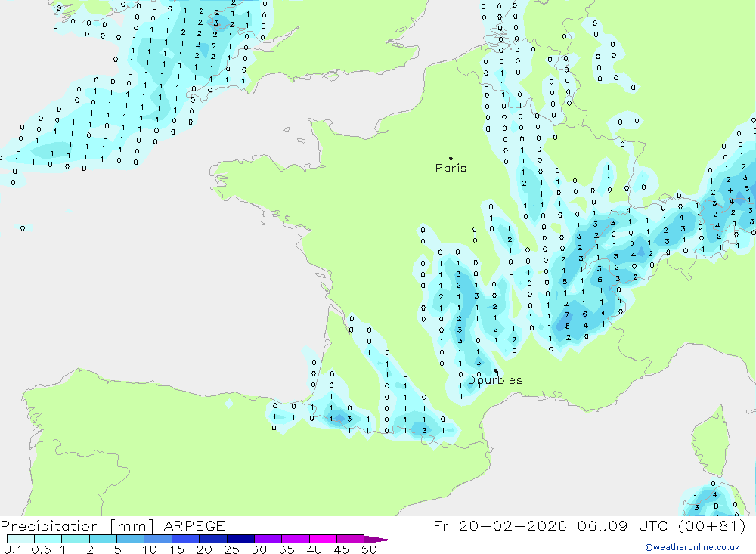Click the legend value label '25'

pos(232,549)
